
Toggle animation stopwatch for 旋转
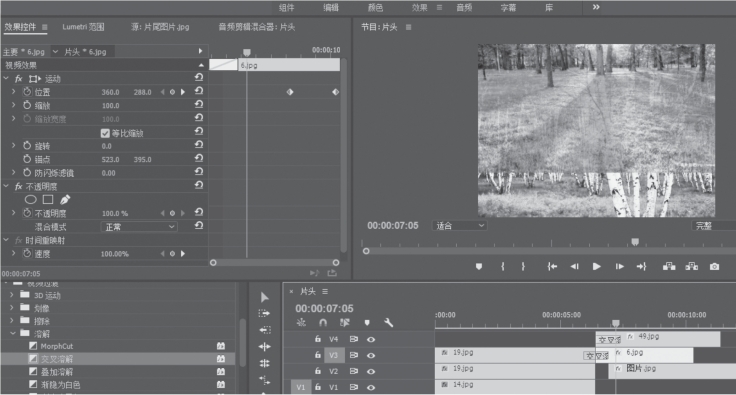[27, 145]
